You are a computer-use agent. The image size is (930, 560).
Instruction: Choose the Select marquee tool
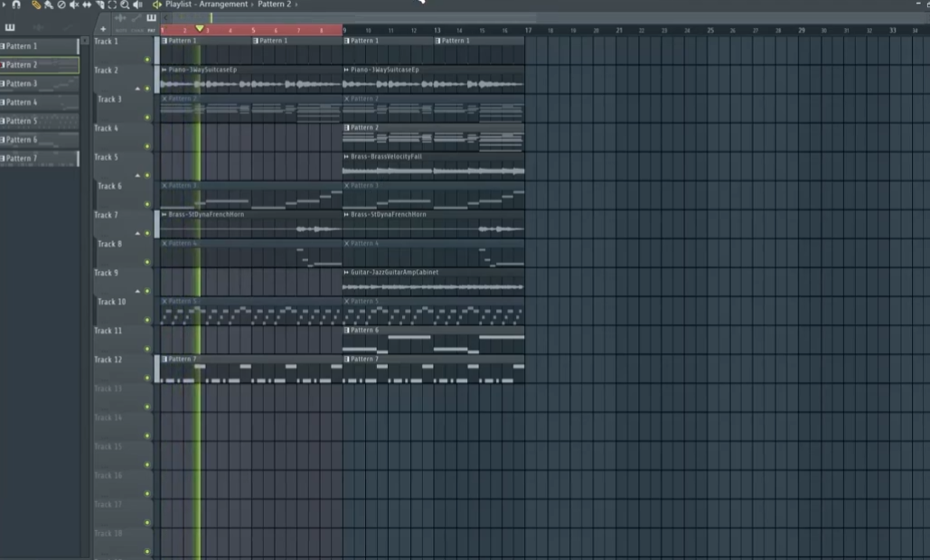coord(112,5)
